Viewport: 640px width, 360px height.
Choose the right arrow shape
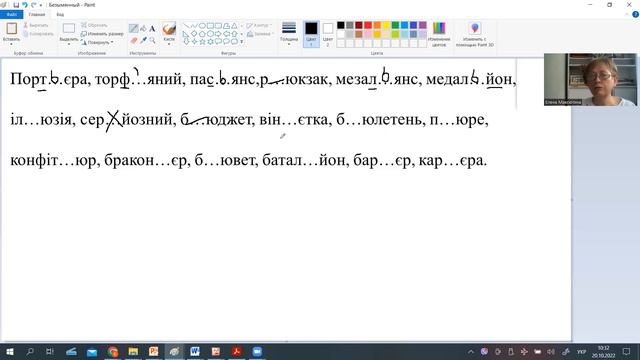tap(218, 34)
